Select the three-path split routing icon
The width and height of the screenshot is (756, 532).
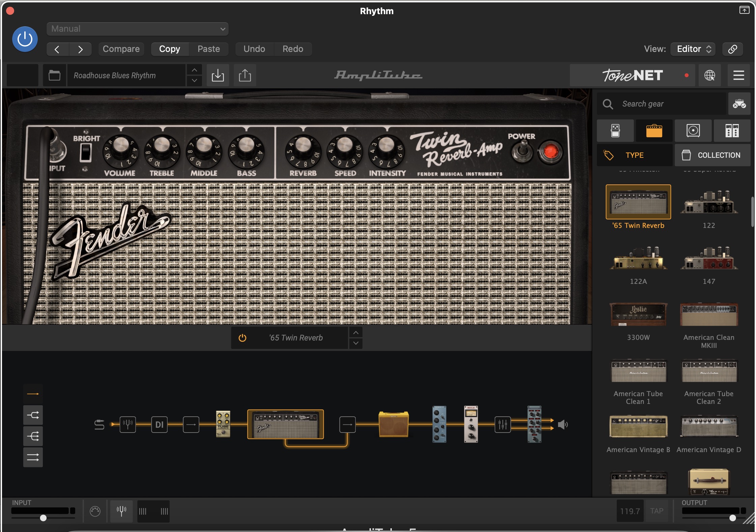[x=33, y=436]
